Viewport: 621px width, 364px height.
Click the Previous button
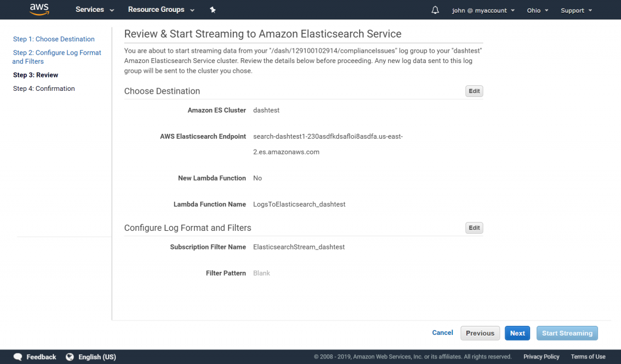[x=480, y=333]
